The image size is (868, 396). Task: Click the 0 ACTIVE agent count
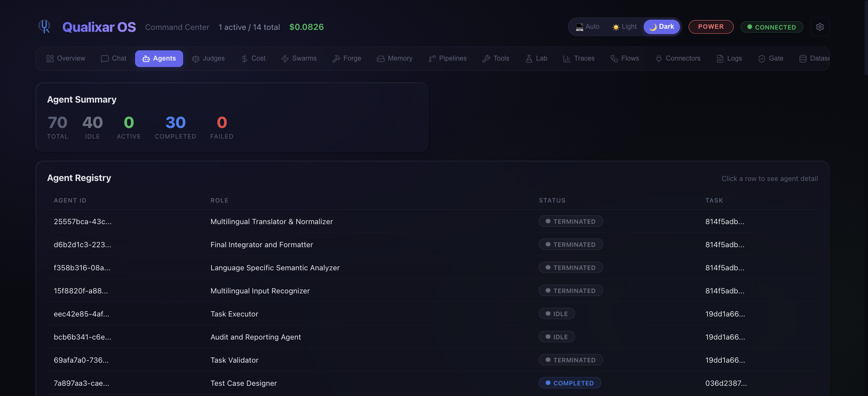click(129, 128)
